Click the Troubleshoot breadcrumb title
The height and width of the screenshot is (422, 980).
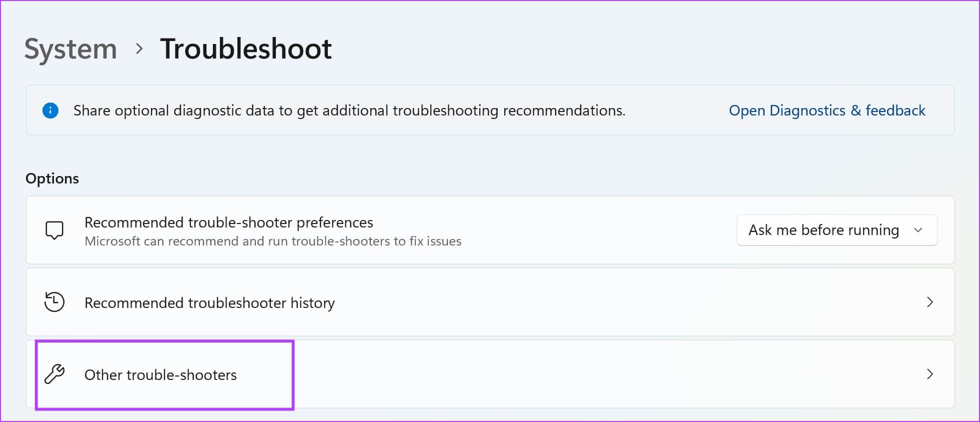point(246,49)
